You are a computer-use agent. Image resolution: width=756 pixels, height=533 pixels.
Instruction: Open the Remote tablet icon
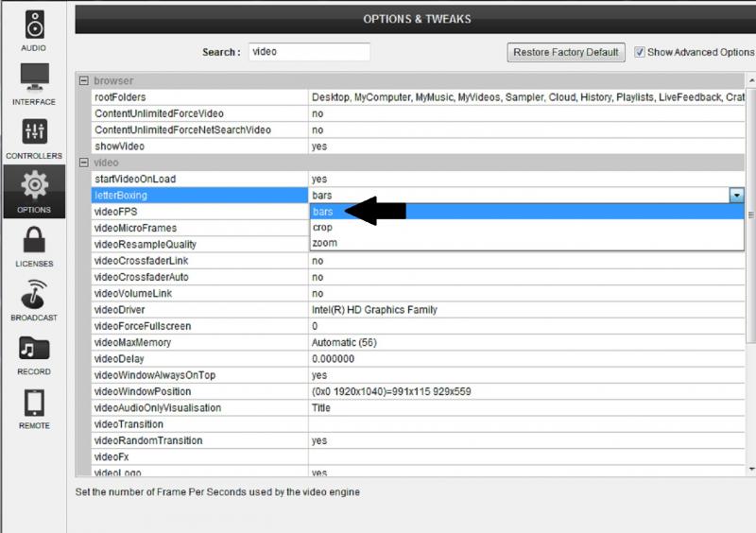[34, 403]
